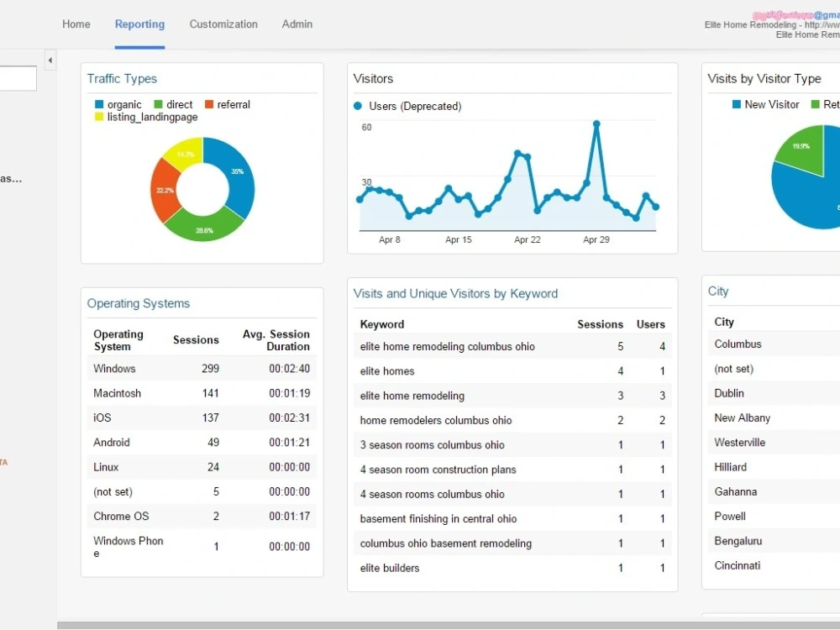This screenshot has height=630, width=840.
Task: Click the Users (Deprecated) legend dot
Action: click(x=358, y=106)
